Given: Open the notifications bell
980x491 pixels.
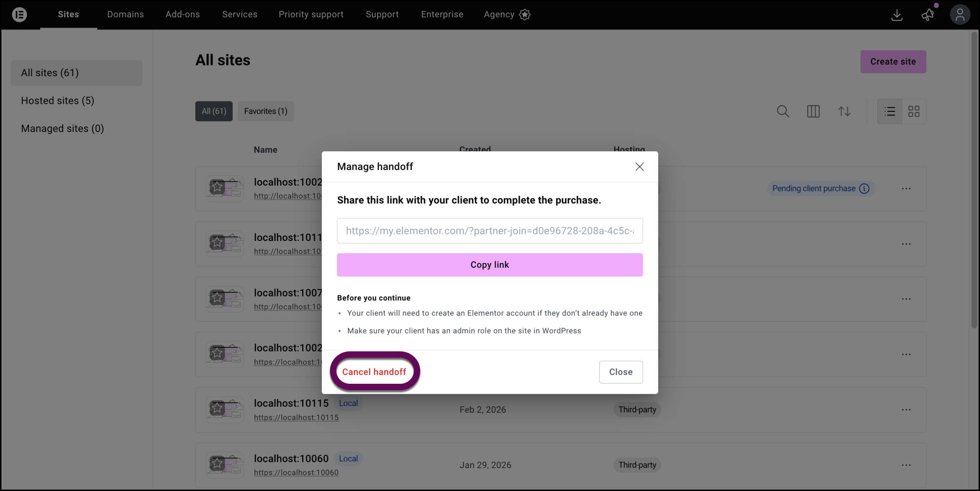Looking at the screenshot, I should tap(928, 15).
